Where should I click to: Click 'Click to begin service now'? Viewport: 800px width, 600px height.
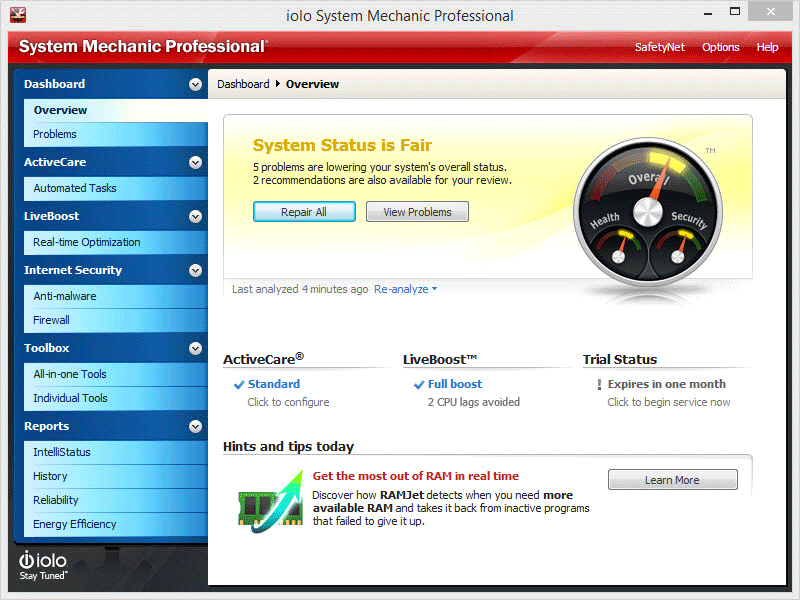pos(668,402)
